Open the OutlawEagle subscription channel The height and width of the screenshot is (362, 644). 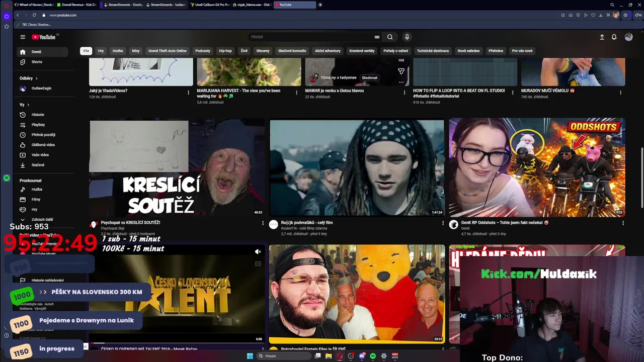click(41, 88)
